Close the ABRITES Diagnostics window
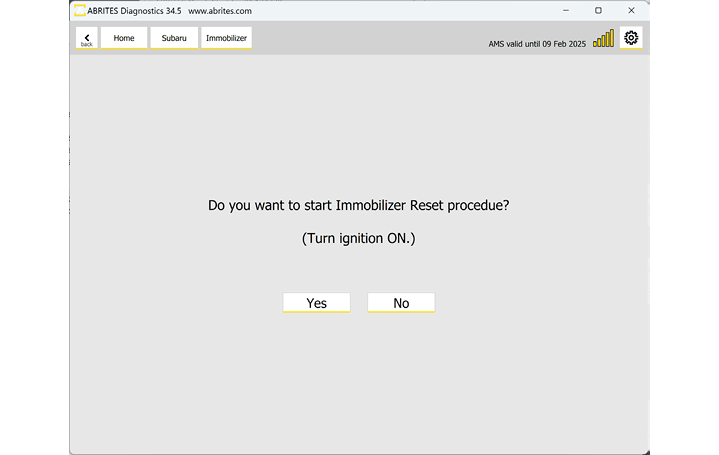This screenshot has height=455, width=719. click(631, 10)
